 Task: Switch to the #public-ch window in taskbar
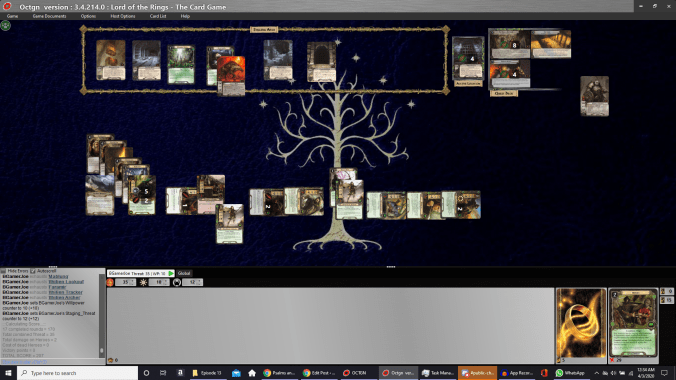click(x=477, y=373)
